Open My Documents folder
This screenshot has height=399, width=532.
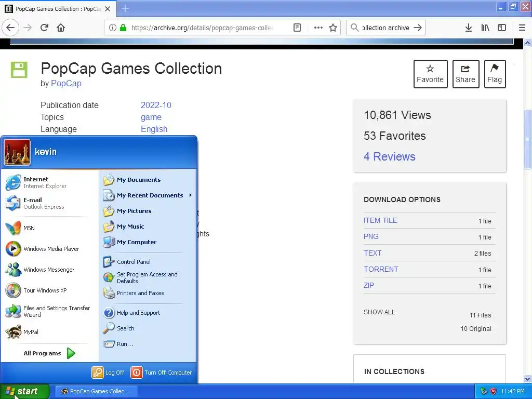point(148,180)
